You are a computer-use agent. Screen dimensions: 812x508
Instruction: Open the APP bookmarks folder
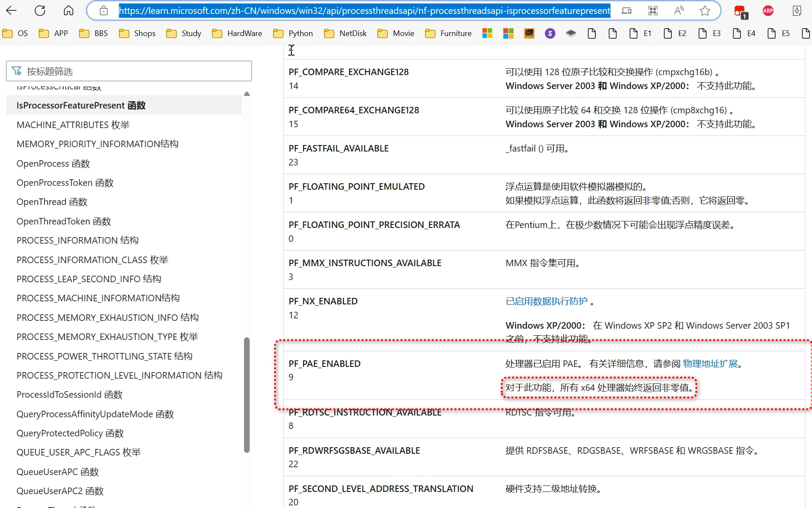[x=53, y=33]
